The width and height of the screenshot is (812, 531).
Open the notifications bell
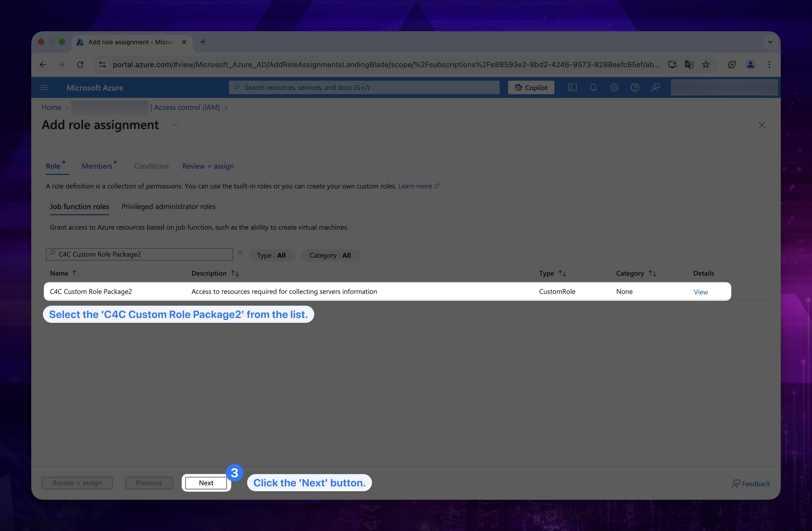(x=593, y=88)
